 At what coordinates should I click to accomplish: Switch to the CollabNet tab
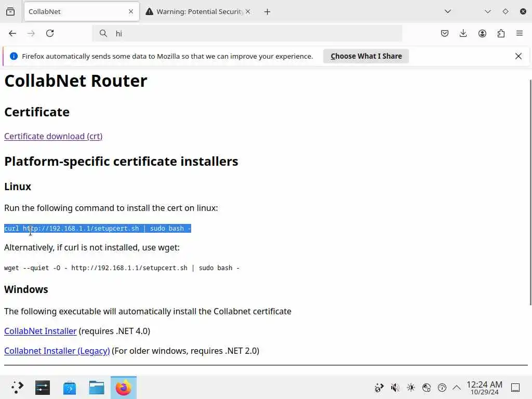[x=82, y=11]
